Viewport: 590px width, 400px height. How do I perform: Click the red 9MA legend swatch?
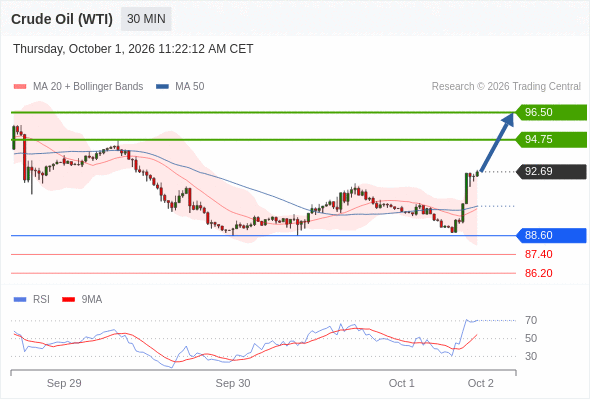click(x=68, y=300)
